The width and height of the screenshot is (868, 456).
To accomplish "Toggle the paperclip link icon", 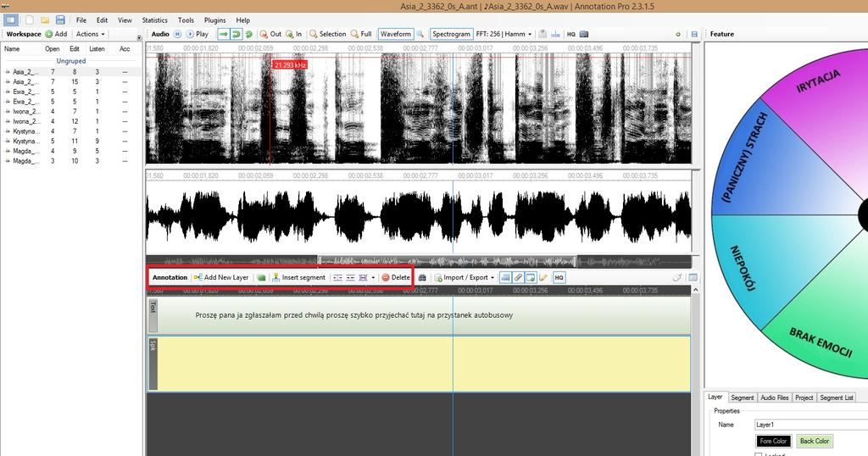I will 518,277.
